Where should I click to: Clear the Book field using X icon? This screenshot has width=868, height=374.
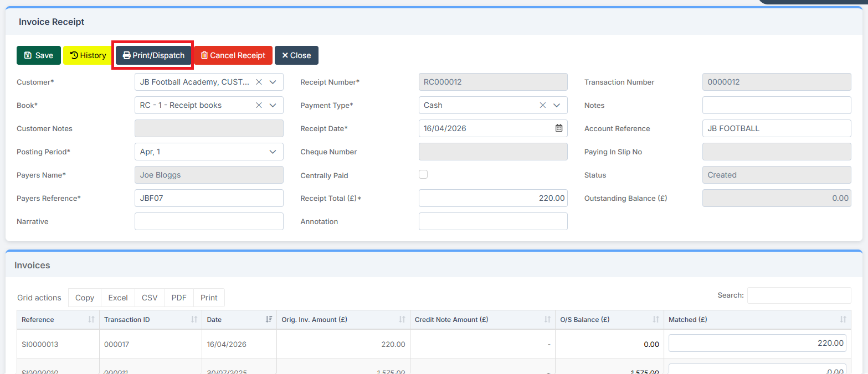click(259, 105)
